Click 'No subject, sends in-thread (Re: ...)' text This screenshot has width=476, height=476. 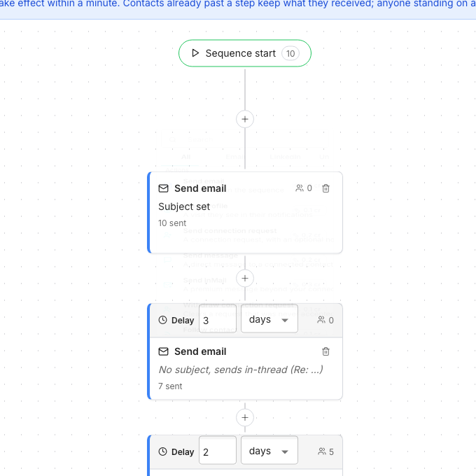coord(241,370)
